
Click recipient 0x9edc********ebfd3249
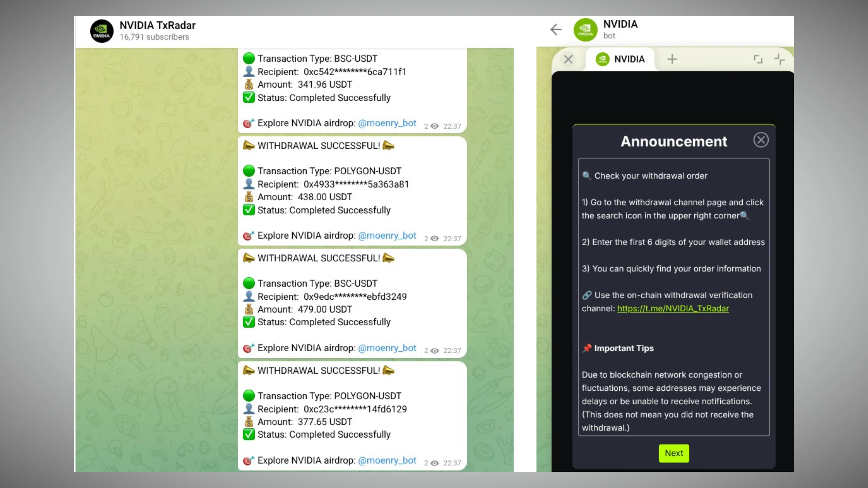pyautogui.click(x=355, y=297)
